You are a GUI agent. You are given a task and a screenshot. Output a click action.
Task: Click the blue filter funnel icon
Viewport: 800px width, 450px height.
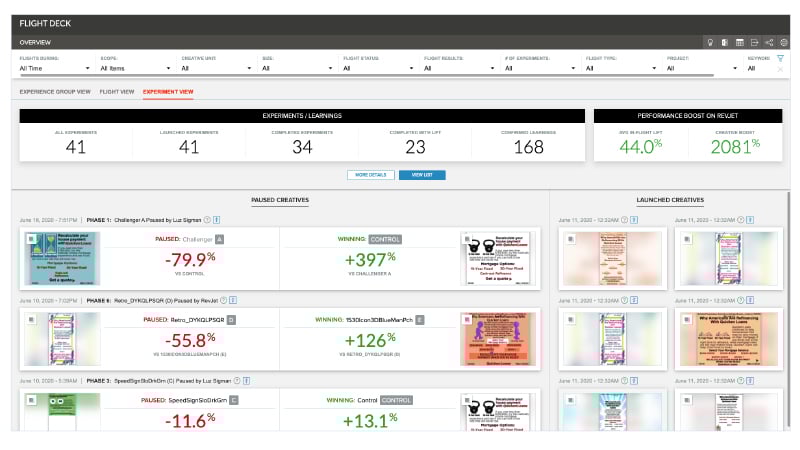point(780,59)
